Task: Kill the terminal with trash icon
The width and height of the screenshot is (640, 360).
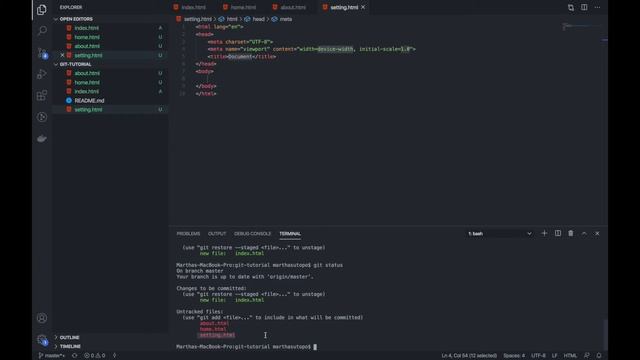Action: (571, 233)
